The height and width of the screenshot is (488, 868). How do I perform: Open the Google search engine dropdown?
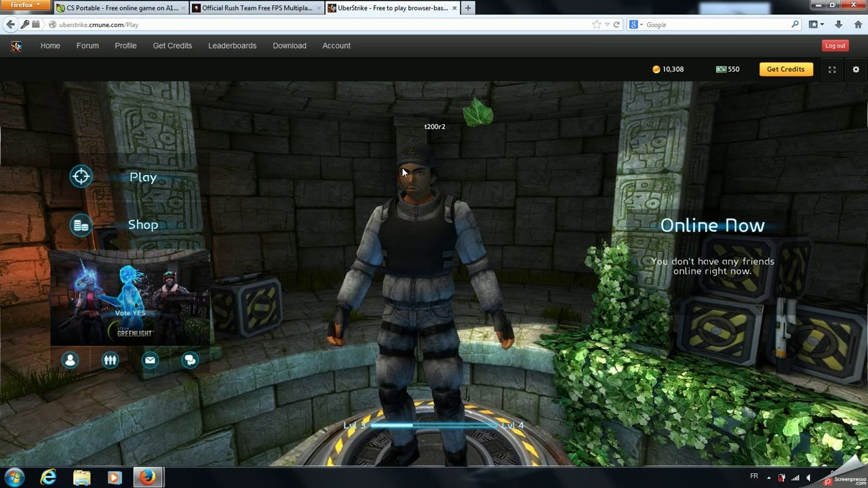click(x=635, y=24)
